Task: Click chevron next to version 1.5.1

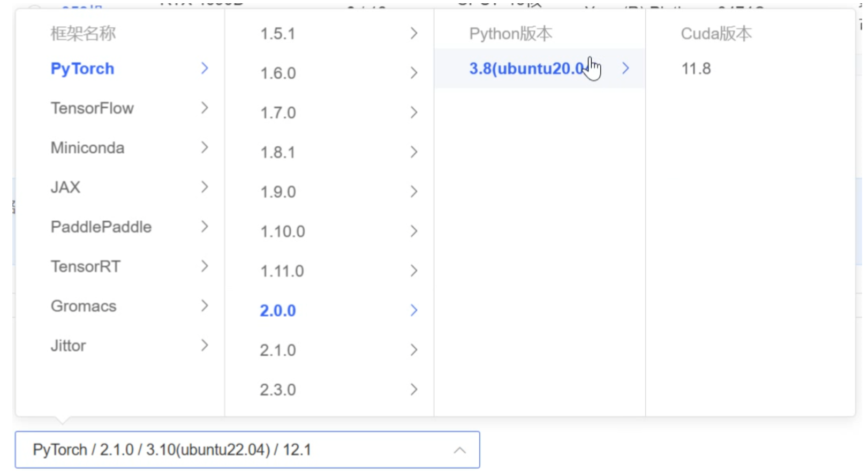Action: pos(414,33)
